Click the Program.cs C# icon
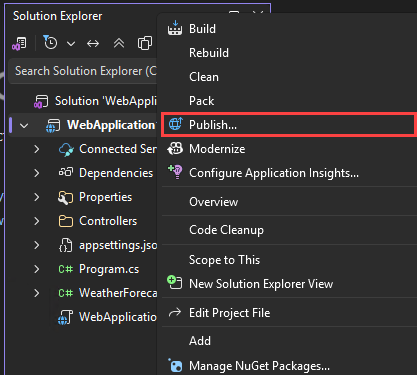Image resolution: width=417 pixels, height=375 pixels. click(x=65, y=269)
